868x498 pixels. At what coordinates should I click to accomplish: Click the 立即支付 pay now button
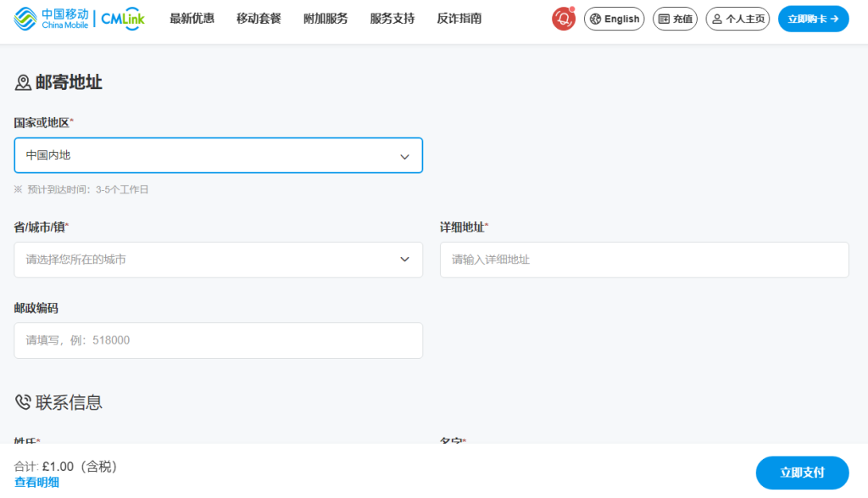pos(802,473)
